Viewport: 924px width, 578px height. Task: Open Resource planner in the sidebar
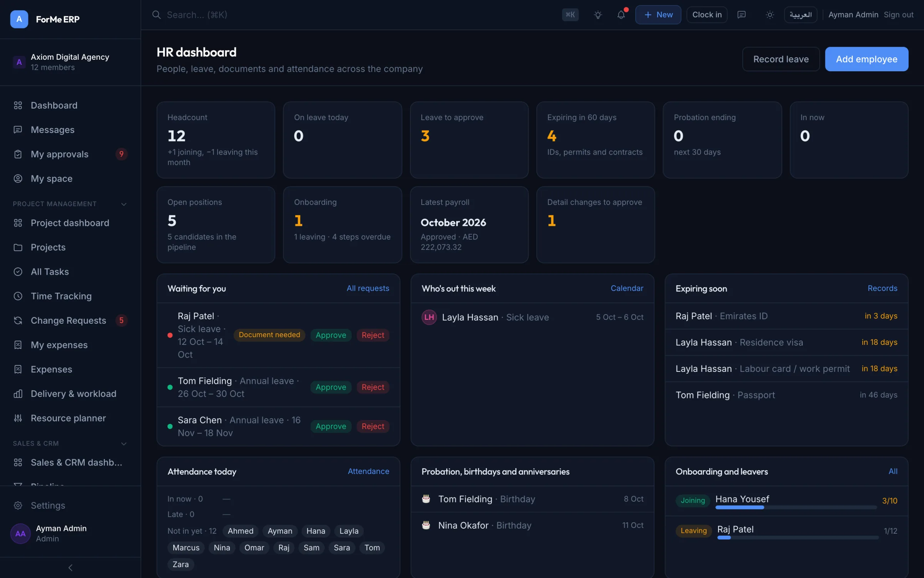tap(70, 418)
